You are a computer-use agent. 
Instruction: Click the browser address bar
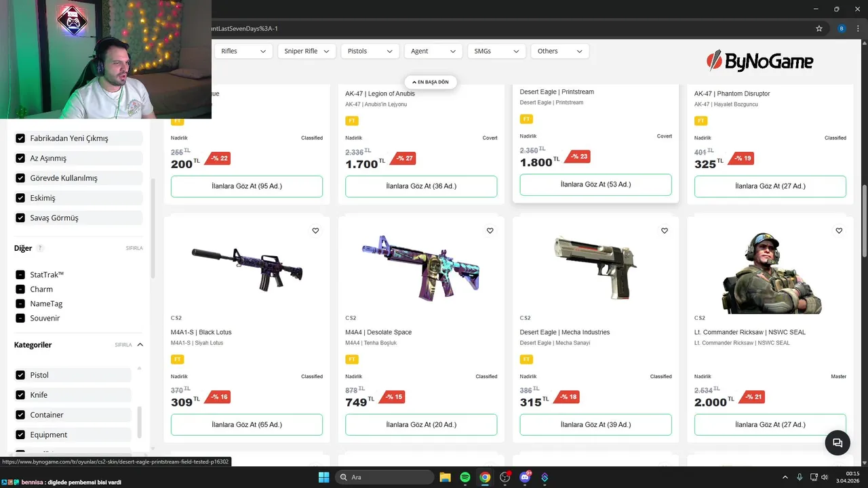(509, 28)
